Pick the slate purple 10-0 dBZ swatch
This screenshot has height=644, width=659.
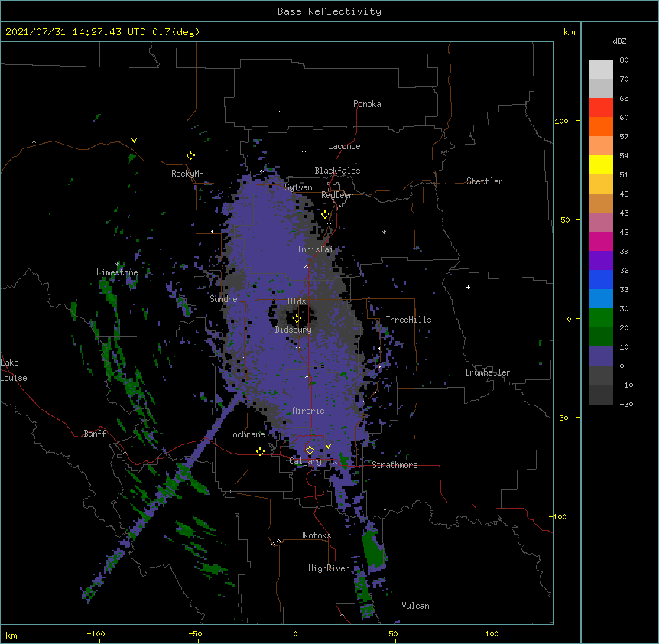(601, 356)
